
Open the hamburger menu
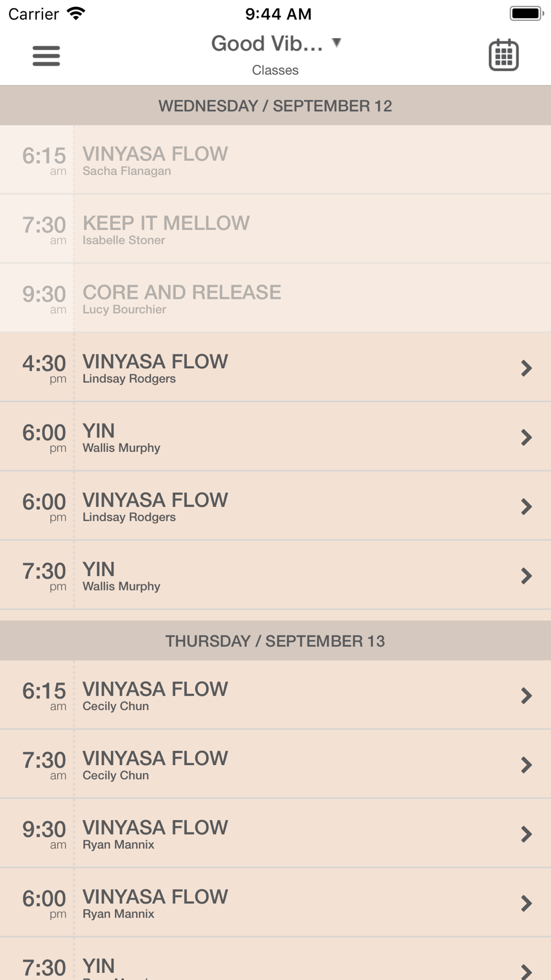(x=46, y=56)
